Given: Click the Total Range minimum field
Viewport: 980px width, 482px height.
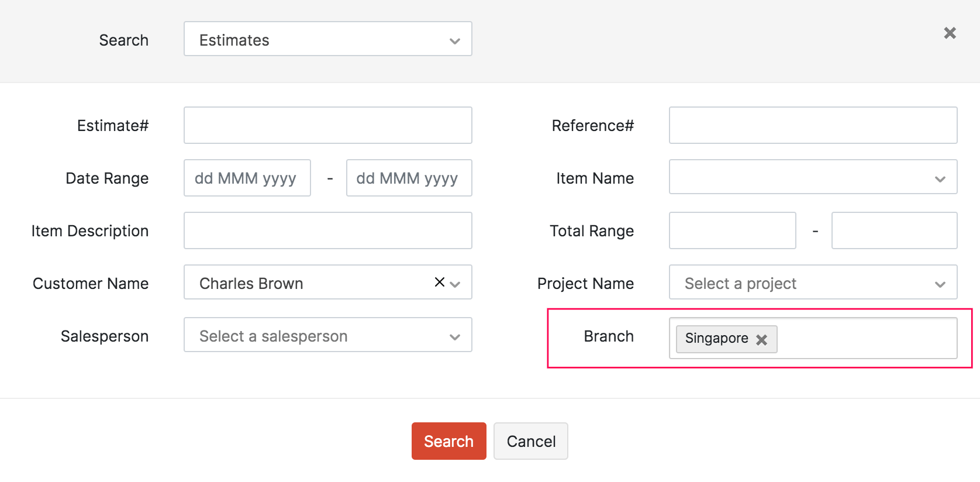Looking at the screenshot, I should [x=732, y=230].
